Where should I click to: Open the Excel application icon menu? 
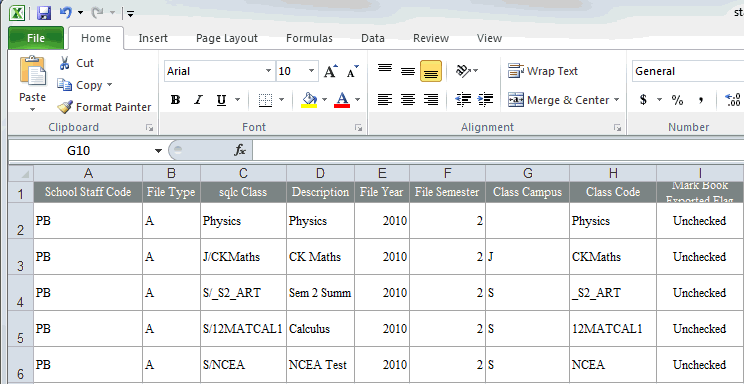click(x=17, y=13)
